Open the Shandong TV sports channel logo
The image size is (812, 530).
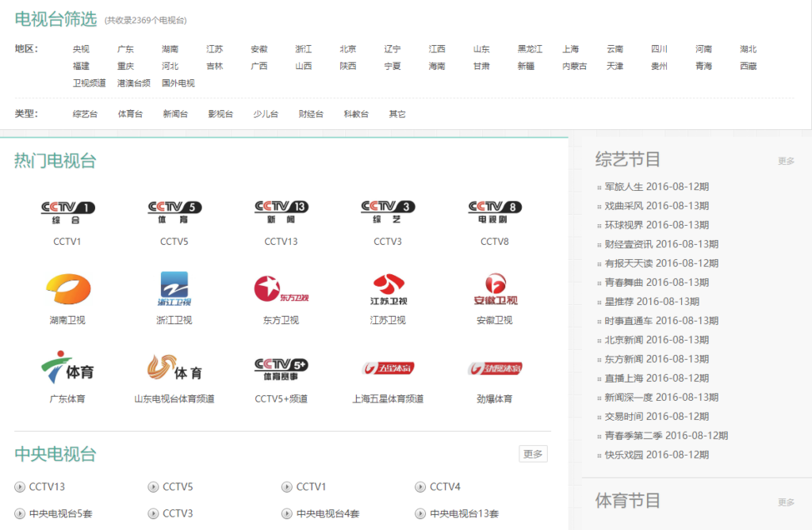click(x=174, y=368)
